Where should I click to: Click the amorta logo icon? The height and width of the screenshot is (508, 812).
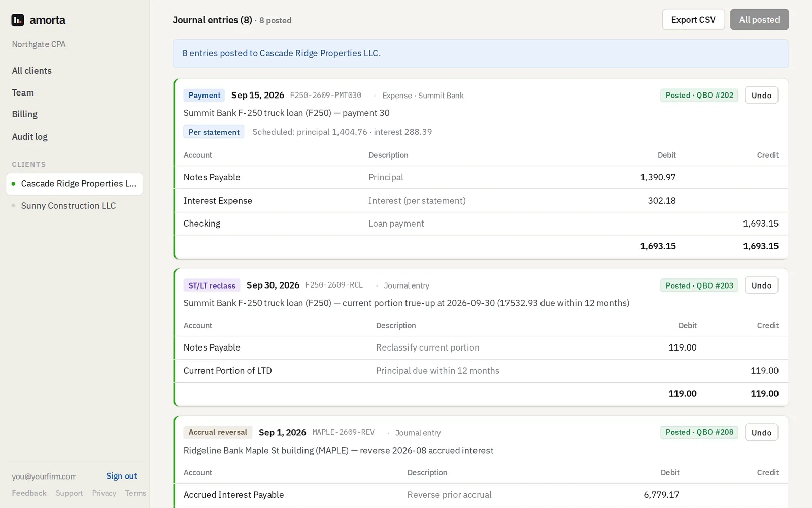(x=18, y=20)
